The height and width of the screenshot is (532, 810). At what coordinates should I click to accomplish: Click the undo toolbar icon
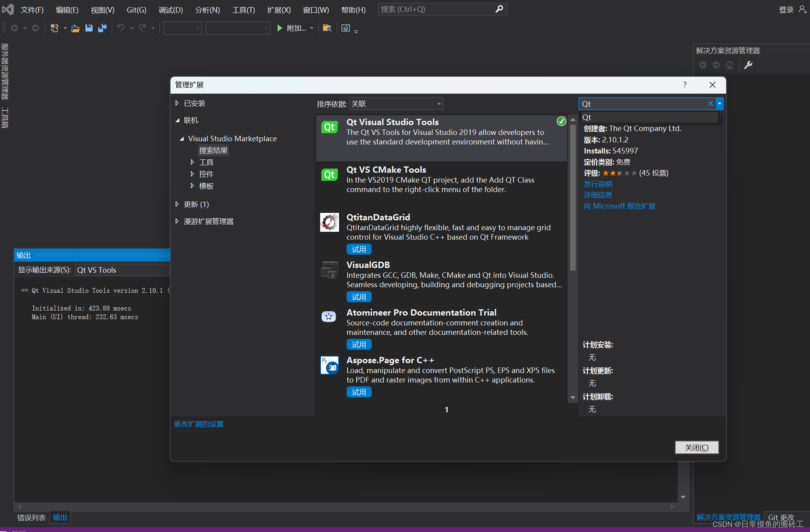[121, 28]
